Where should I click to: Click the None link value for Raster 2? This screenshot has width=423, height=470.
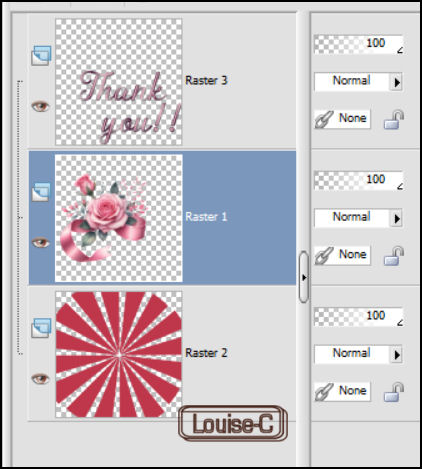point(352,391)
